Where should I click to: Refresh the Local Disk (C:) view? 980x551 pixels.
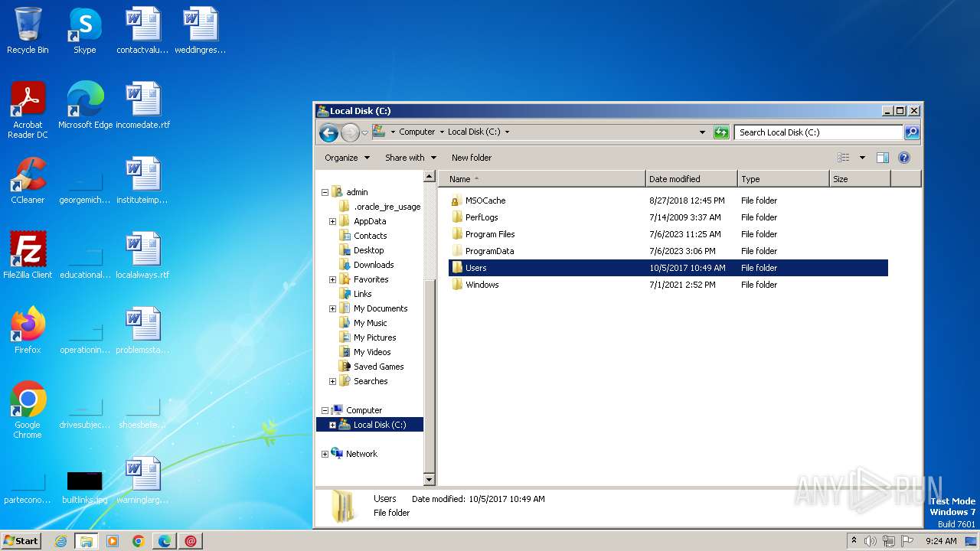coord(720,132)
